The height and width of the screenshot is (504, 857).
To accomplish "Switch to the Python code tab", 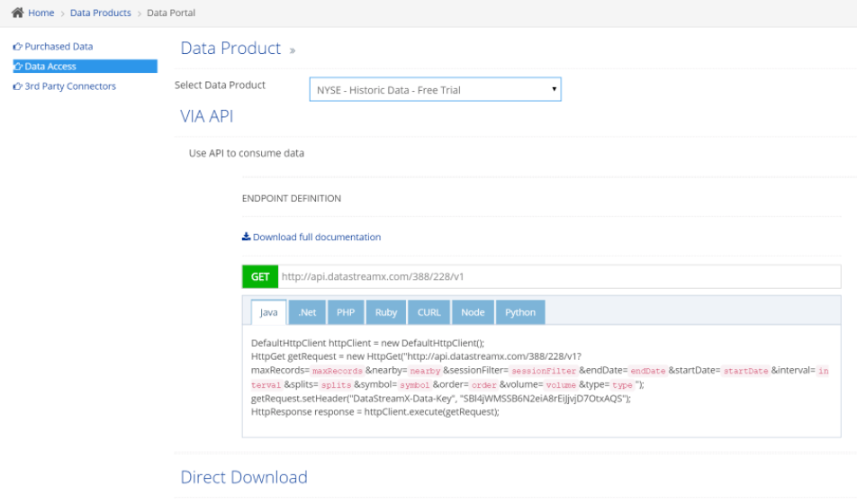I will pyautogui.click(x=520, y=312).
